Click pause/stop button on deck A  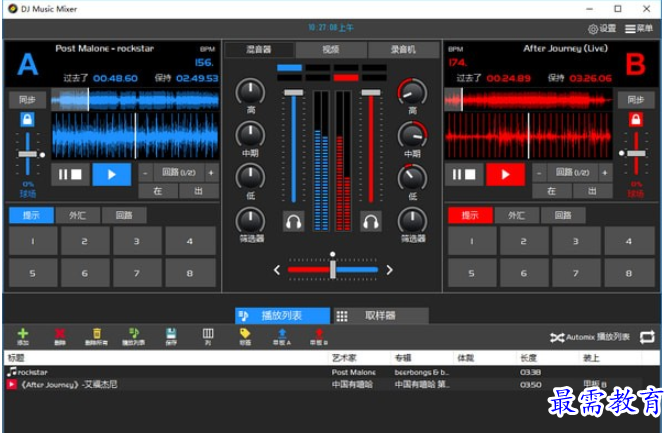tap(70, 174)
